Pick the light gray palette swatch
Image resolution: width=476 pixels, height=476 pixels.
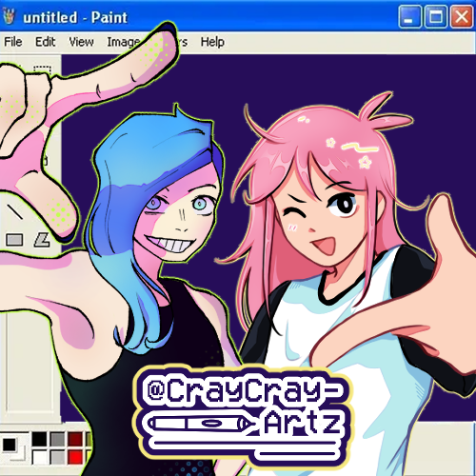pos(57,458)
